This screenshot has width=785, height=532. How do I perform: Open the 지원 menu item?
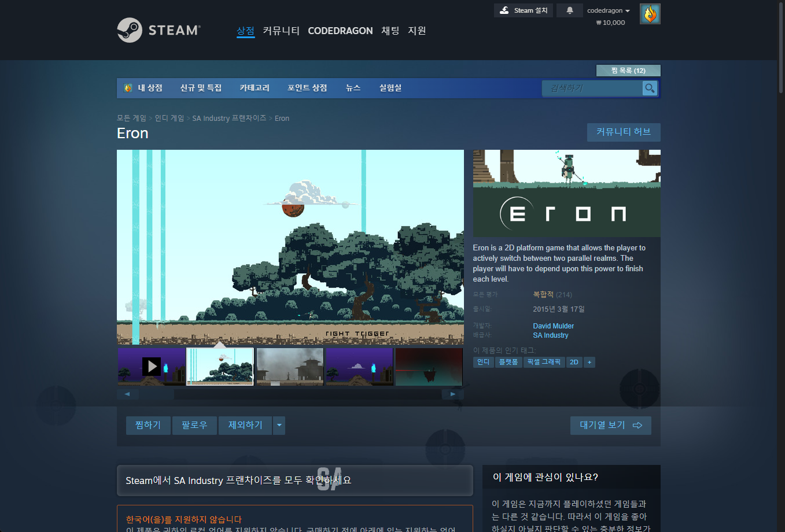[417, 31]
